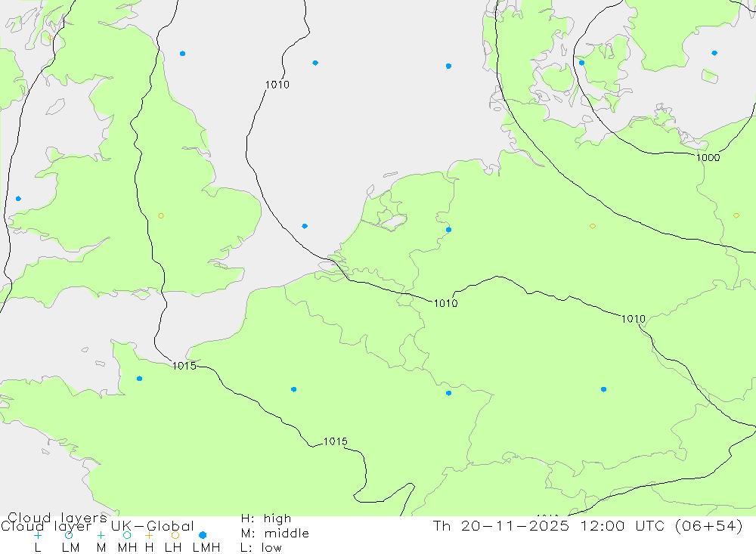Select the blue LMH marker over Normandy's Cotentin peninsula
The height and width of the screenshot is (554, 756).
[139, 379]
